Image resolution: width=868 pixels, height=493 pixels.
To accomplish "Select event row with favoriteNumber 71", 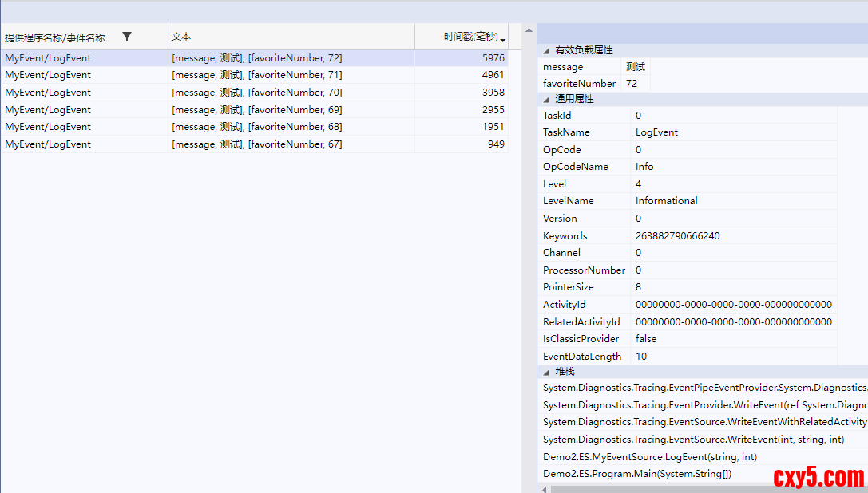I will click(x=254, y=75).
